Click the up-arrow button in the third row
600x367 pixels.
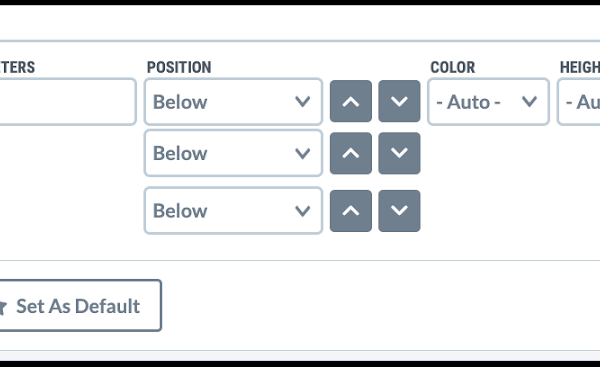[x=351, y=211]
